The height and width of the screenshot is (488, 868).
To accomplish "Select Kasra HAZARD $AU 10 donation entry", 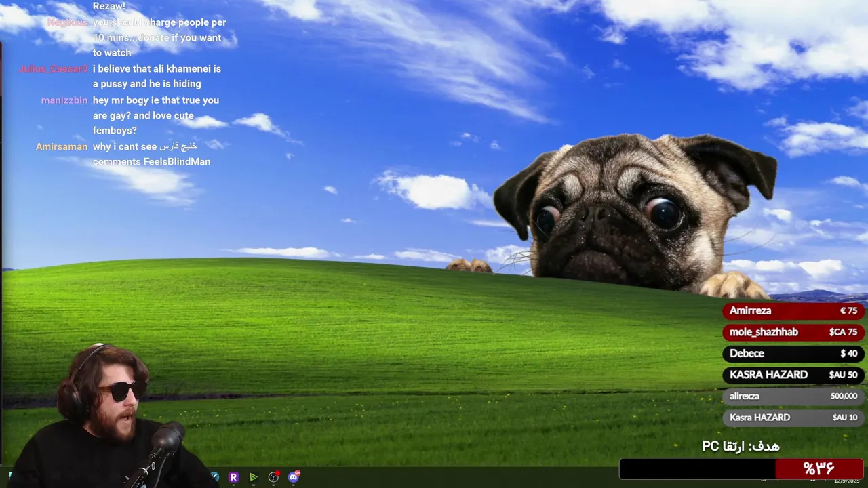I will (793, 418).
